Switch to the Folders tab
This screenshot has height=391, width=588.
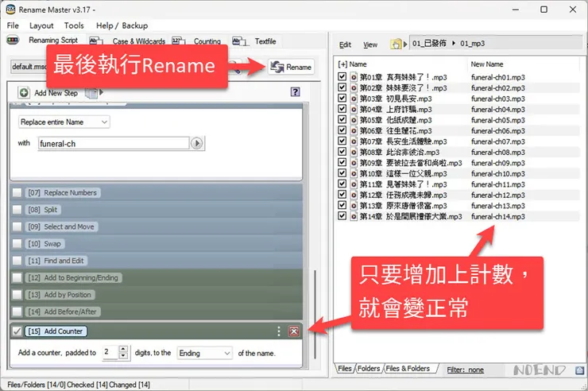coord(369,369)
